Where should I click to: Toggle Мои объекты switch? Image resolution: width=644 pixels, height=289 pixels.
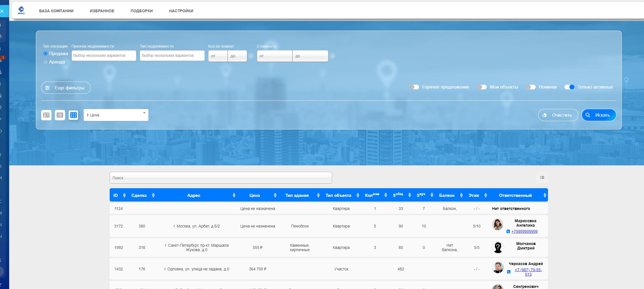coord(482,87)
